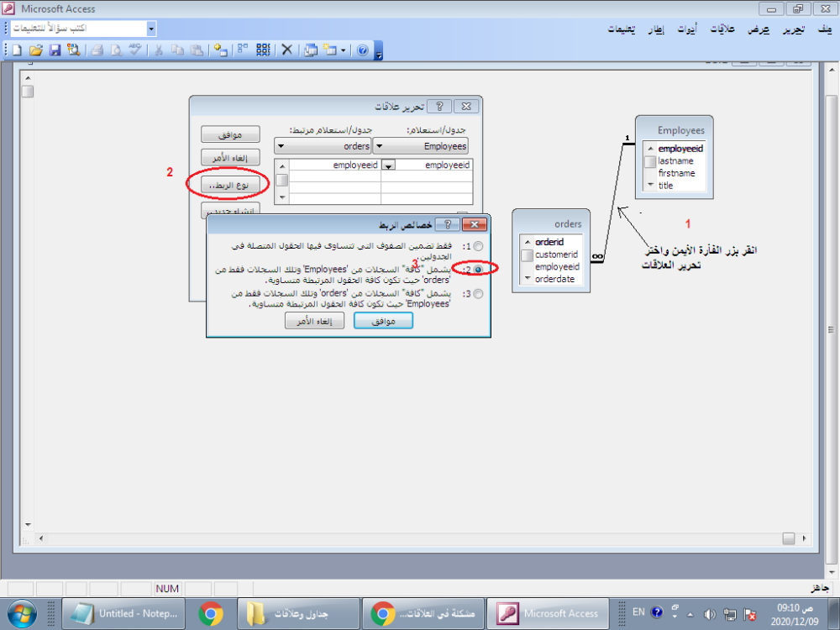Click the Copy toolbar icon

177,50
